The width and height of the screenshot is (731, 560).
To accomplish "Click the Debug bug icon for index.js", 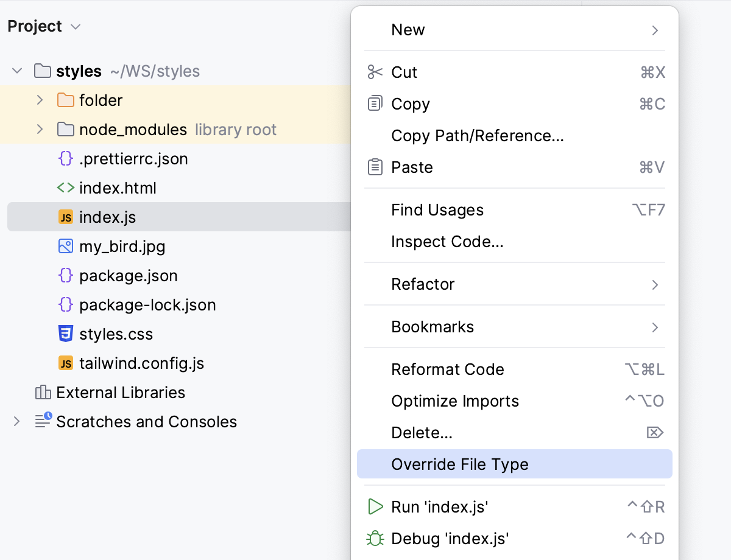I will coord(376,539).
